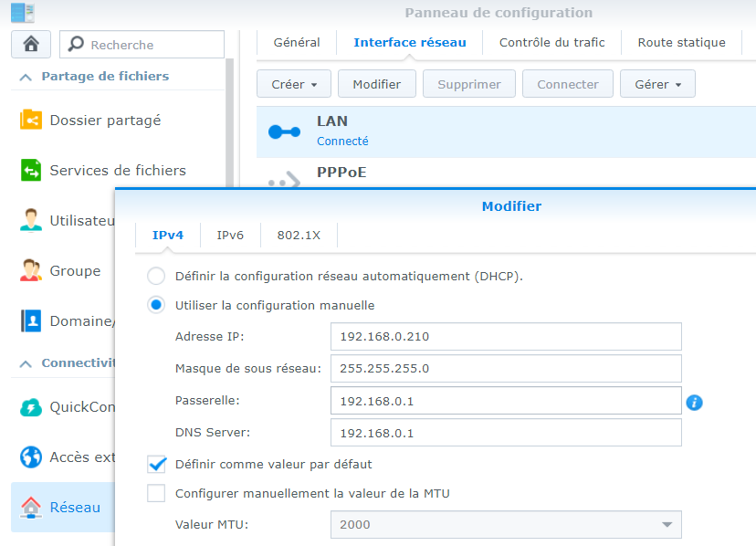Select the DHCP automatic configuration option
This screenshot has width=756, height=546.
[157, 276]
